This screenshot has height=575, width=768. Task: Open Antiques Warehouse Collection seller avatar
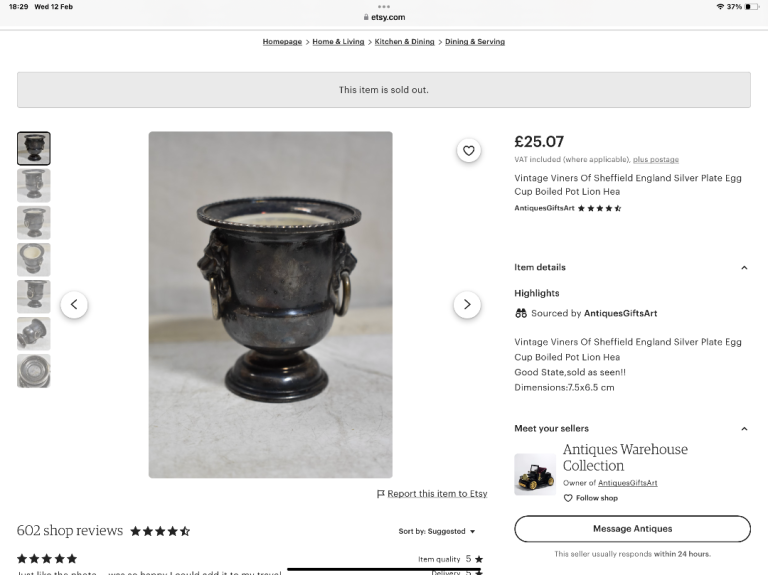coord(534,474)
